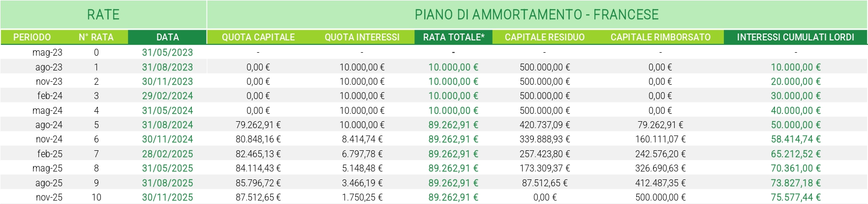868x204 pixels.
Task: Select the quota capitale cell 84.114,43 €
Action: coord(258,169)
